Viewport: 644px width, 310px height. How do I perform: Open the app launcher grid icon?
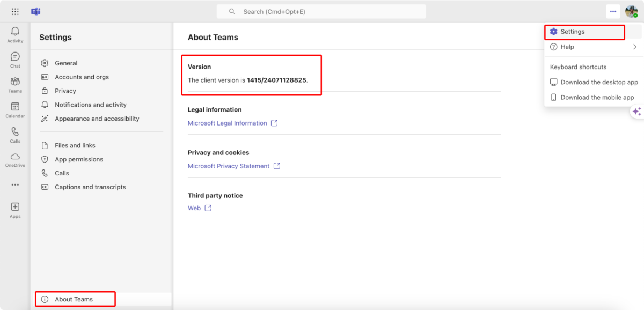tap(15, 11)
